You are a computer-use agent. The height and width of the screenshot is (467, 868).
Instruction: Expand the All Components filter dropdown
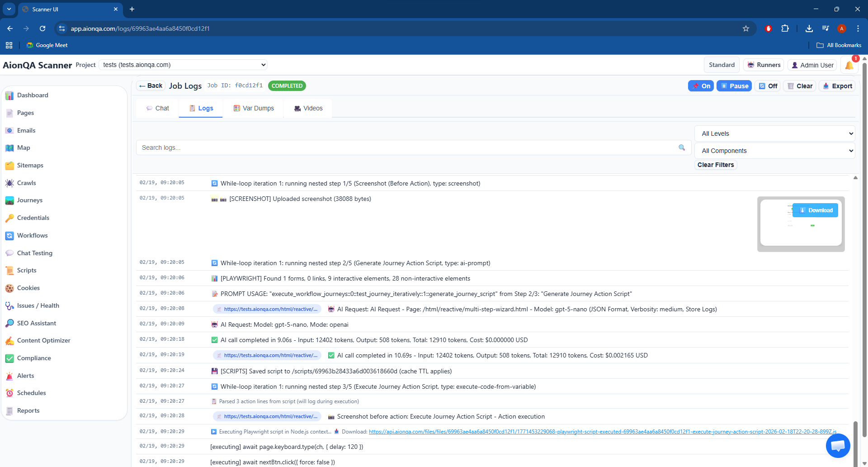tap(774, 151)
